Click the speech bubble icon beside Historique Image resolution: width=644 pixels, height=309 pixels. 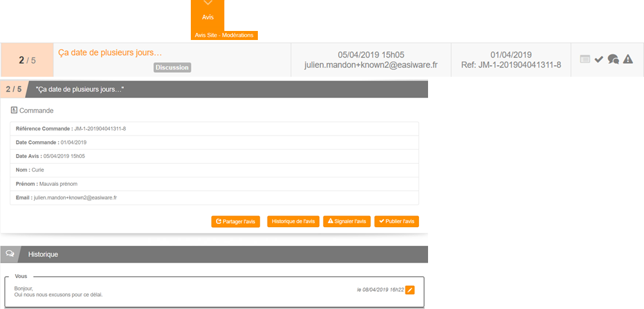(x=10, y=254)
